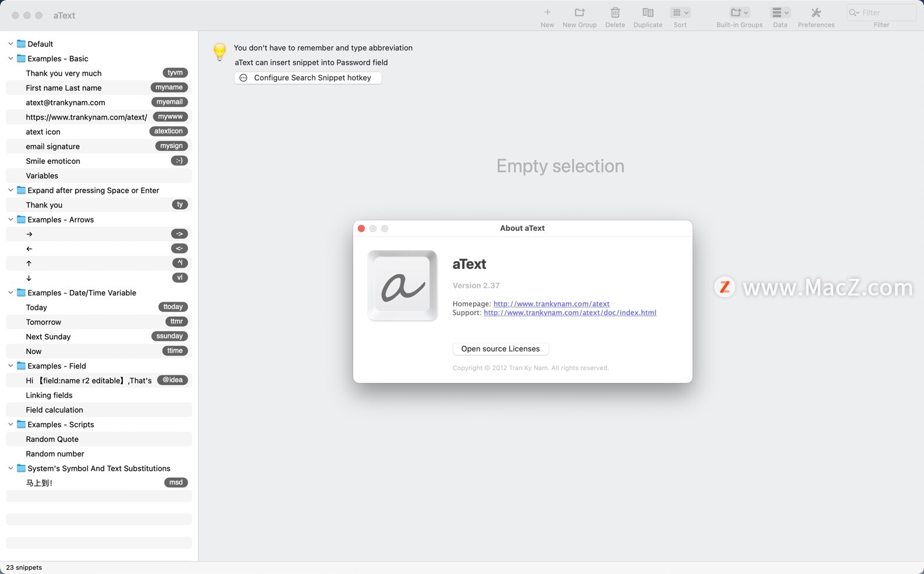
Task: Select the Examples - Field folder icon
Action: (x=21, y=366)
